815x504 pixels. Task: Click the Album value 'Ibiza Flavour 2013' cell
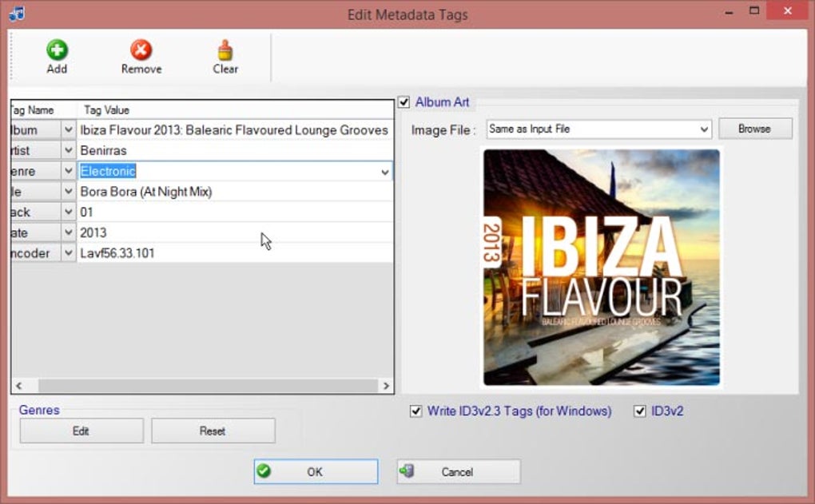click(x=235, y=130)
